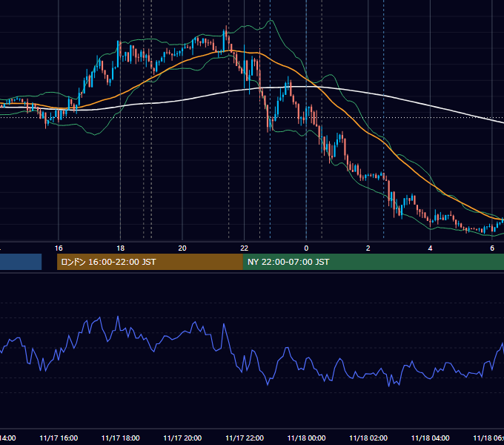Click the 11/18 00:00 date label
The width and height of the screenshot is (504, 445).
(x=306, y=438)
